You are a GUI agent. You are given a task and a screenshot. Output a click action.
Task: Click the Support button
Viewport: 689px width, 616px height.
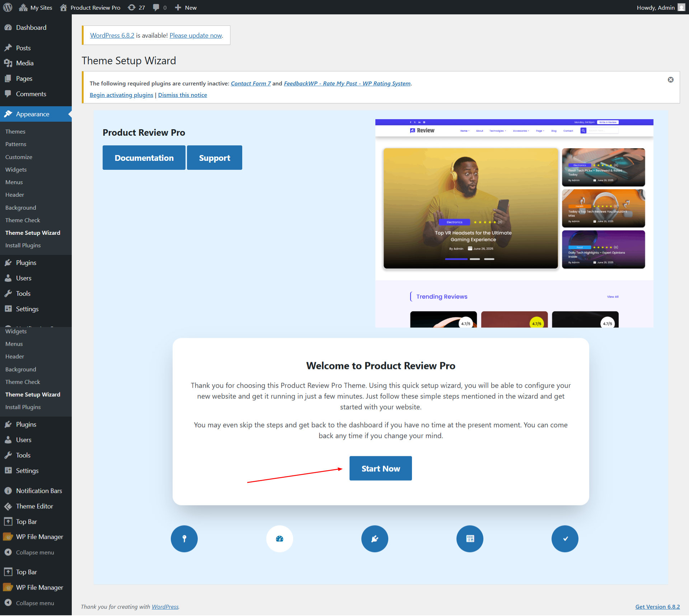215,158
